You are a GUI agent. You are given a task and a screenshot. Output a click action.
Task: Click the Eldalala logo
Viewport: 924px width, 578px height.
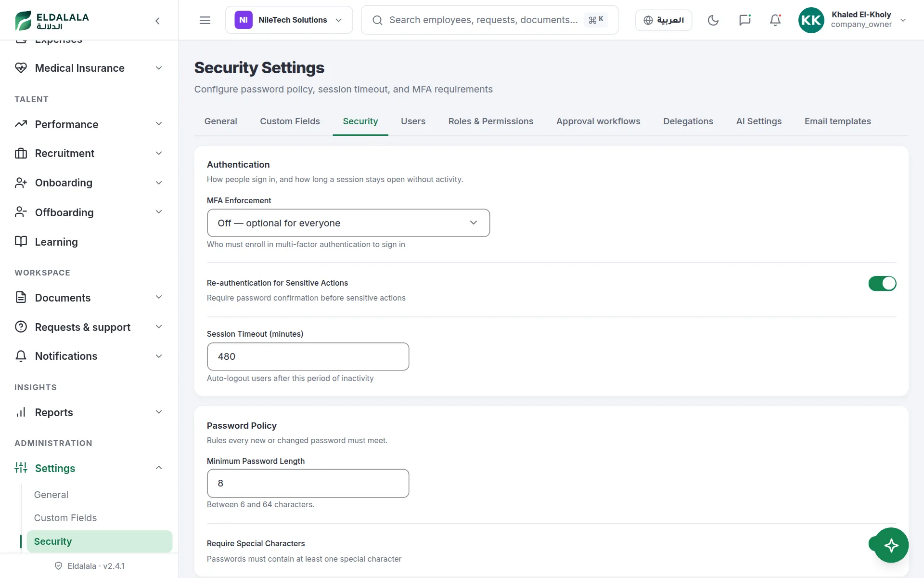point(52,20)
